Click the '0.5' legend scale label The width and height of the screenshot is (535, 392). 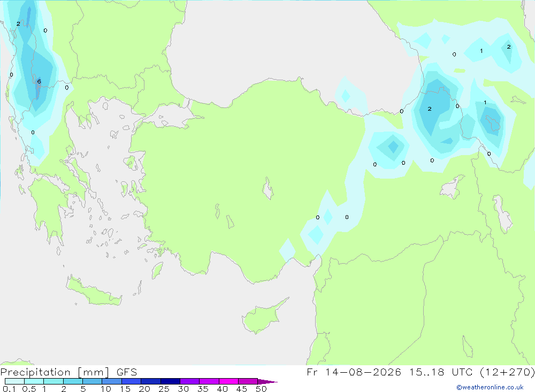tap(29, 389)
